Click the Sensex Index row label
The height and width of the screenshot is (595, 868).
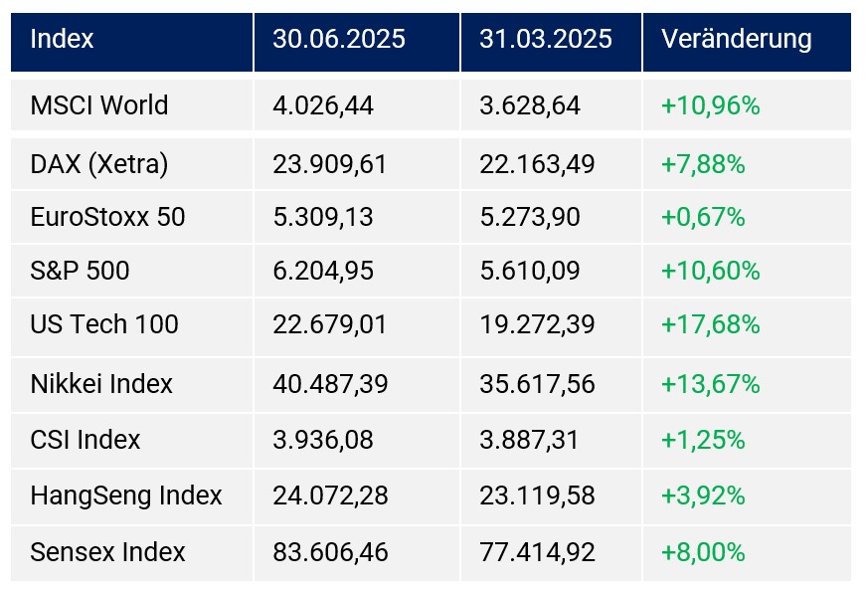coord(107,552)
